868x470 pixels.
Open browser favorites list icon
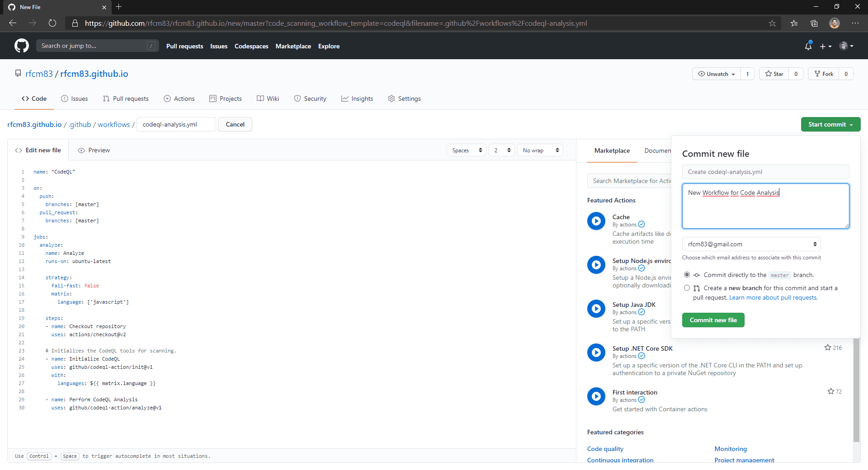pyautogui.click(x=794, y=23)
